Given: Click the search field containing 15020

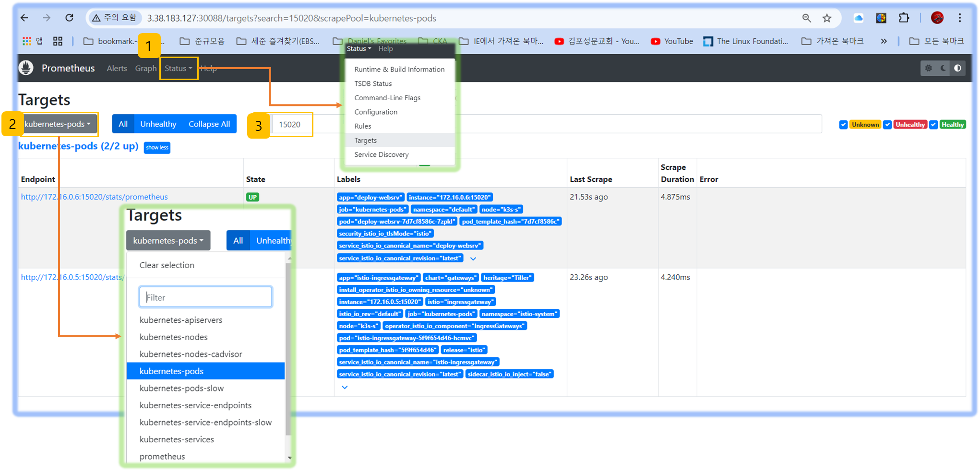Looking at the screenshot, I should (x=547, y=124).
